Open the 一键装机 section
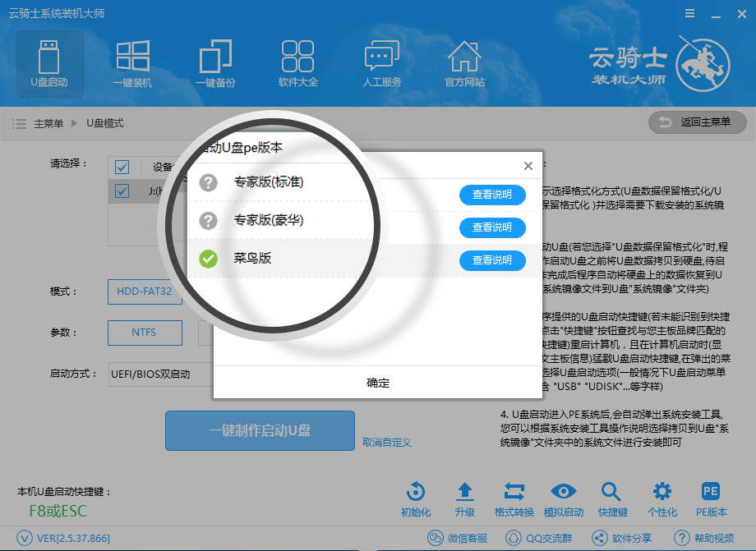The width and height of the screenshot is (756, 551). pyautogui.click(x=132, y=64)
